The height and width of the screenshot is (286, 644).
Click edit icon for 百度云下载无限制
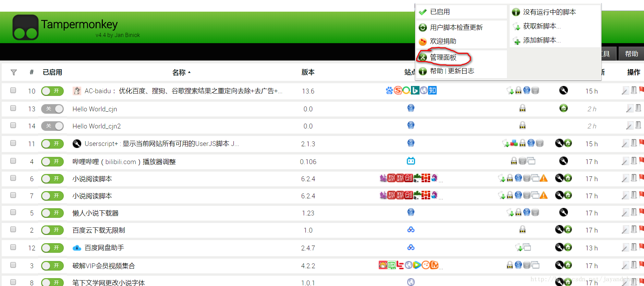point(625,230)
